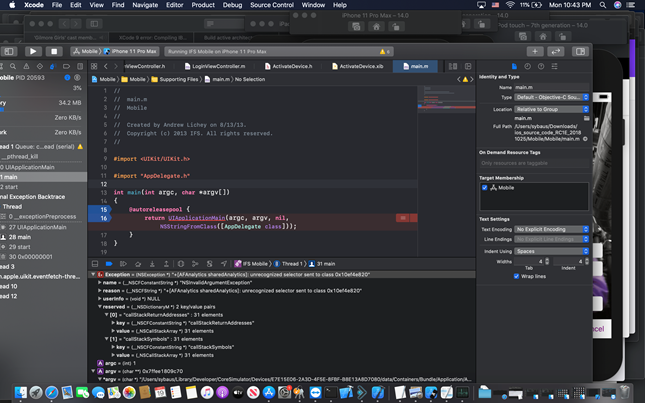This screenshot has width=645, height=403.
Task: Click the Step Into debug icon
Action: pyautogui.click(x=152, y=264)
